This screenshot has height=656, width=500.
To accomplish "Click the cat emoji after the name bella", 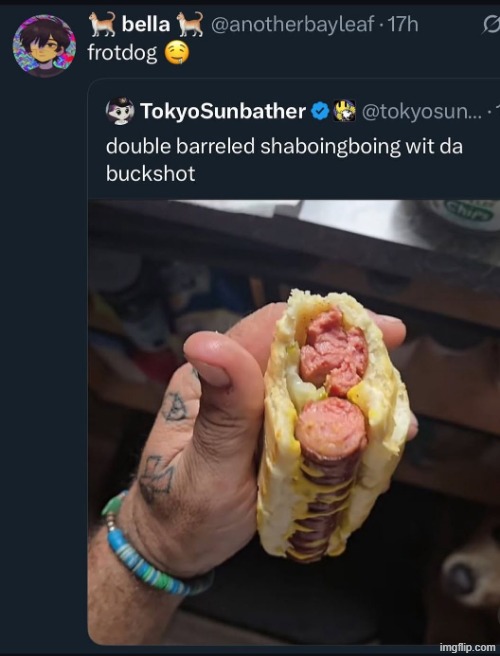I will pos(190,24).
